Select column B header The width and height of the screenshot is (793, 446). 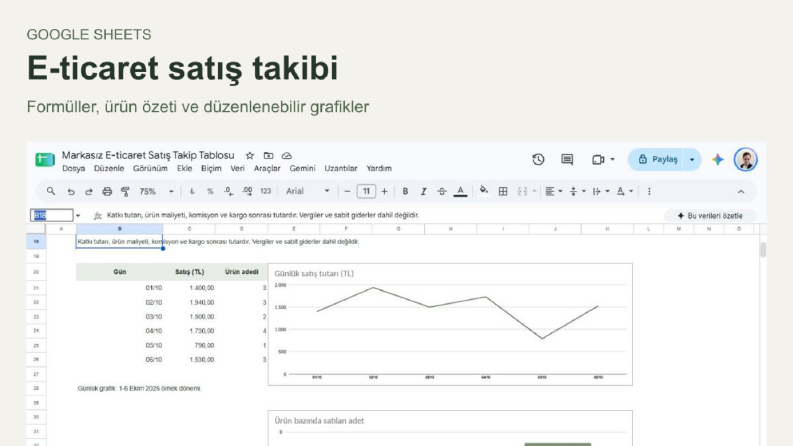tap(119, 229)
